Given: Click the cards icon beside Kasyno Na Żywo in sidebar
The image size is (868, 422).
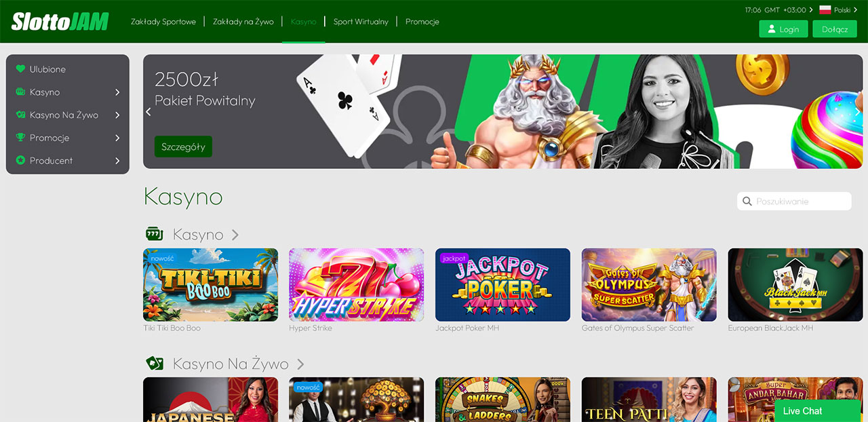Looking at the screenshot, I should [20, 115].
